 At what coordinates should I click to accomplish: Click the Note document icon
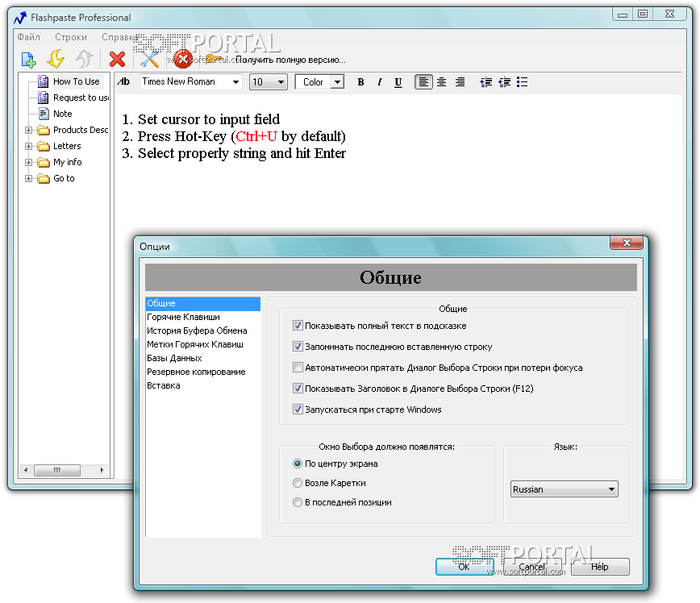pyautogui.click(x=44, y=114)
